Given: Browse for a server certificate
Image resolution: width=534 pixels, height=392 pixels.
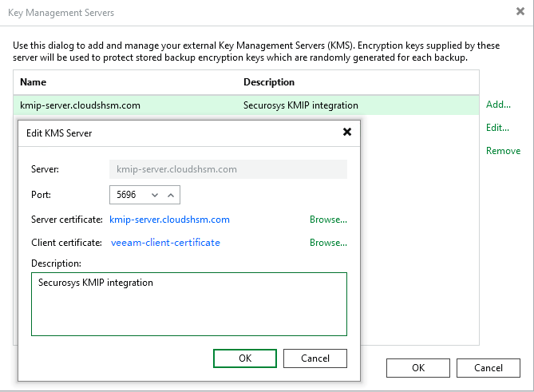Looking at the screenshot, I should [x=328, y=220].
